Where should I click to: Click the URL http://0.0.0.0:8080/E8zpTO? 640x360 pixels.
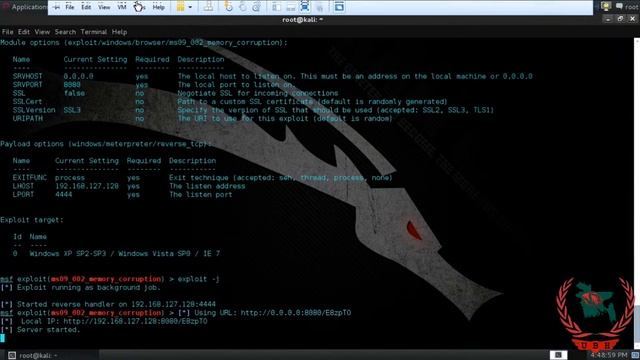296,313
